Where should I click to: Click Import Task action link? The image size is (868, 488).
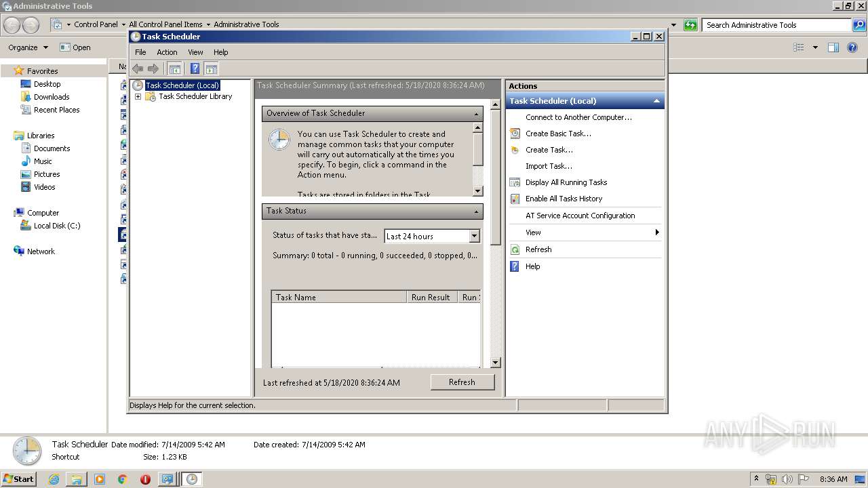549,166
